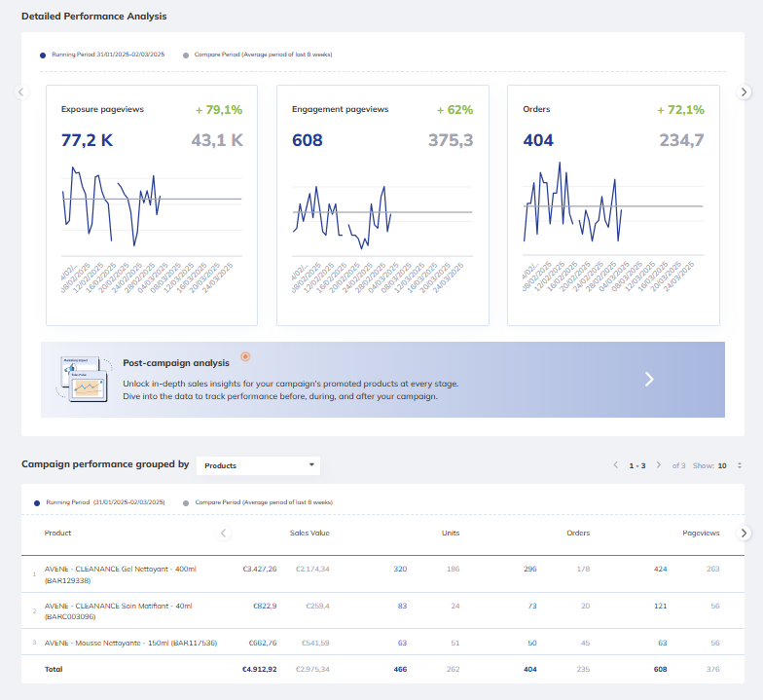This screenshot has height=700, width=763.
Task: Click the orange notification dot beside Post-campaign analysis
Action: pos(245,356)
